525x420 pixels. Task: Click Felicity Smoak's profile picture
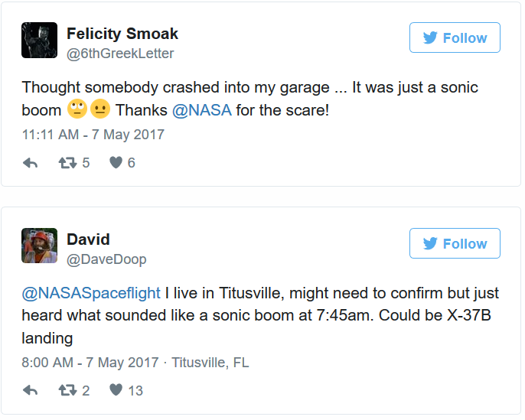(39, 41)
